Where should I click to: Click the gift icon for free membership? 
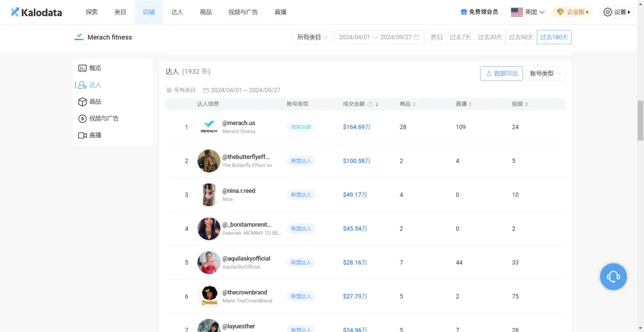click(464, 12)
